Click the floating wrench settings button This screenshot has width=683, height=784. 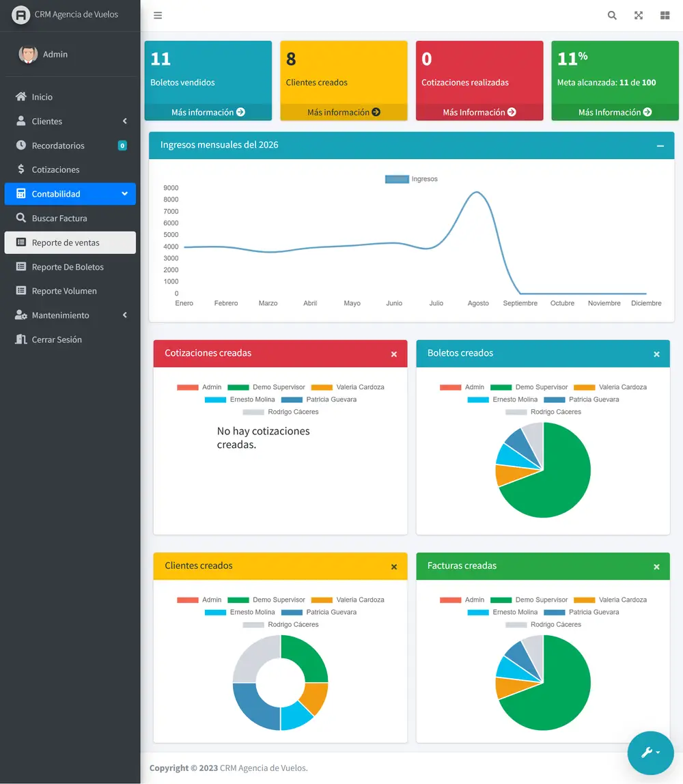point(650,753)
